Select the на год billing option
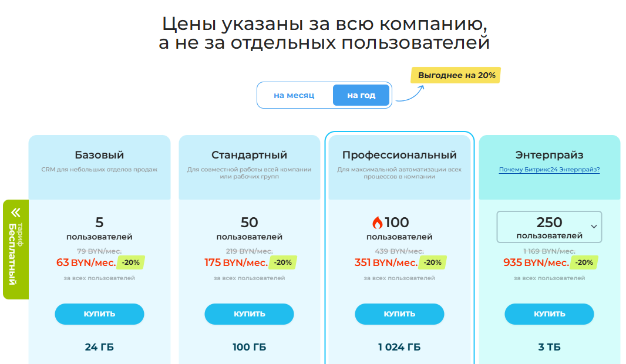 coord(361,95)
